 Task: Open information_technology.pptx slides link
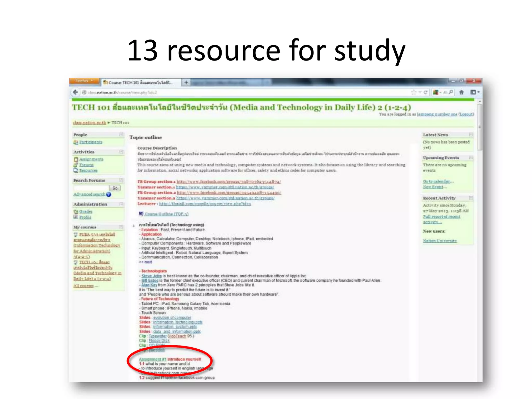click(178, 322)
